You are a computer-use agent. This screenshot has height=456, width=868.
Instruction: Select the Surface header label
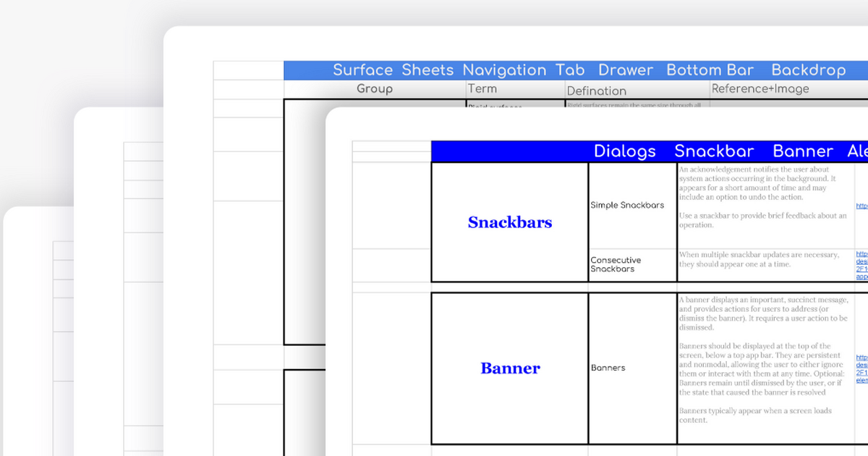[x=362, y=70]
